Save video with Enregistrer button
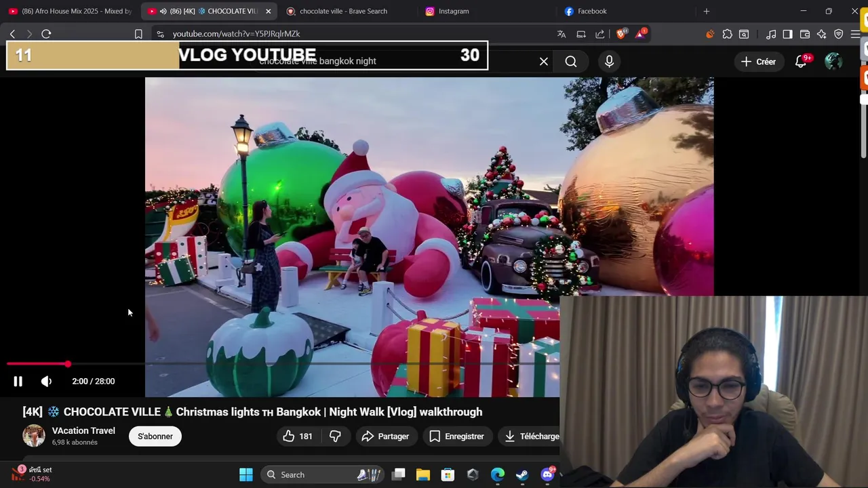The width and height of the screenshot is (868, 488). (x=456, y=436)
